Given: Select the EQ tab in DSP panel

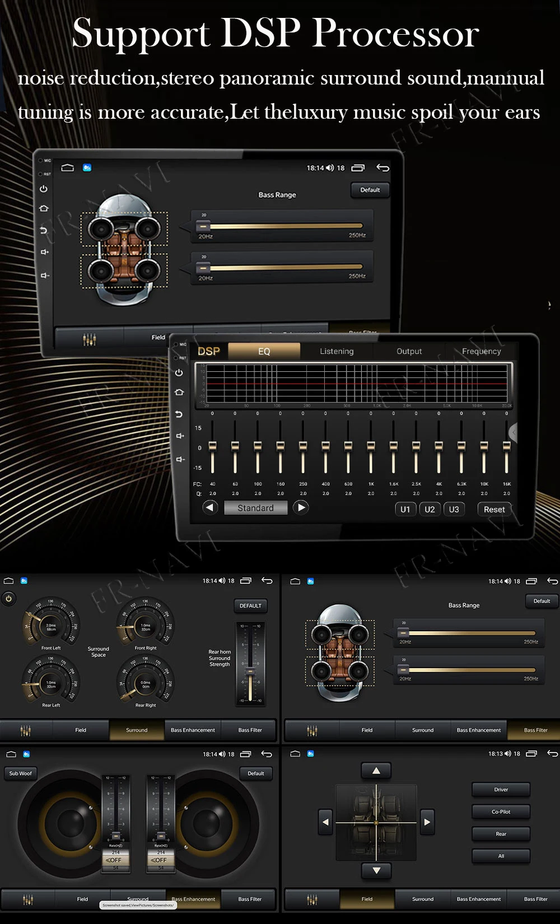Looking at the screenshot, I should pyautogui.click(x=264, y=351).
